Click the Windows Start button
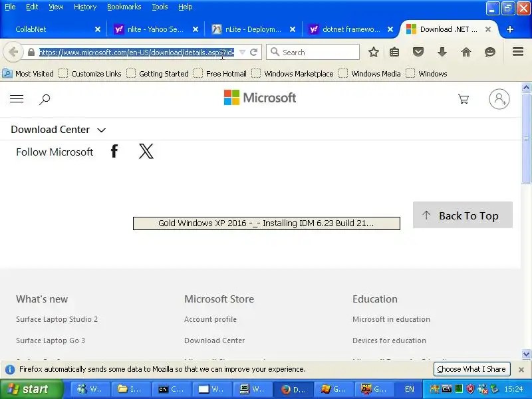This screenshot has width=532, height=399. (31, 389)
